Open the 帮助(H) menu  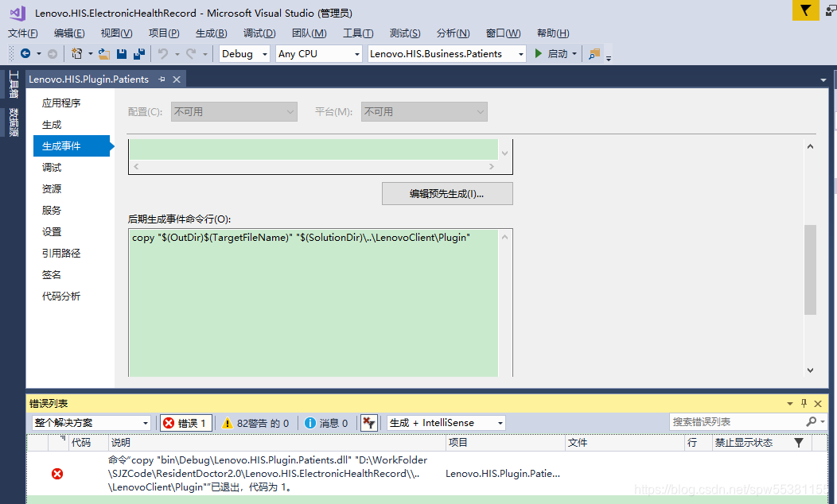click(553, 33)
